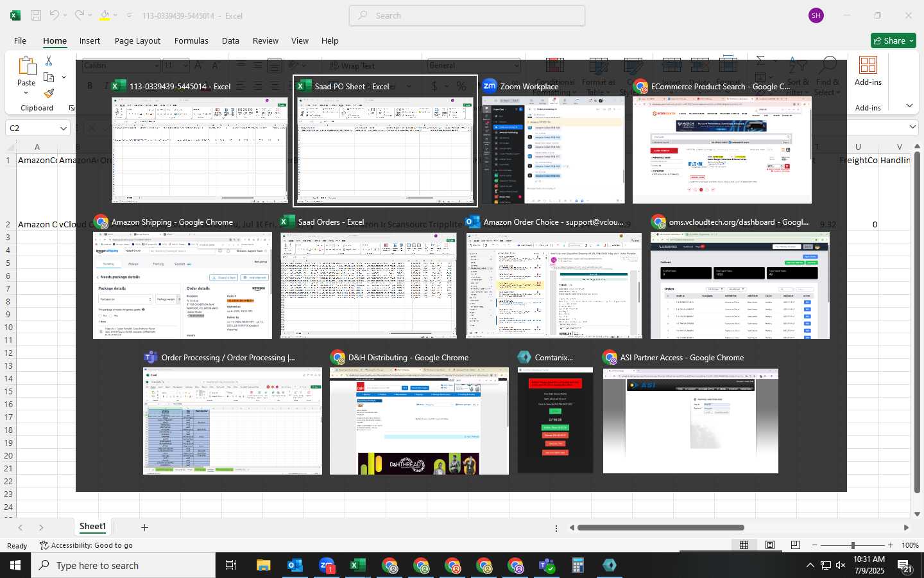Select the Help ribbon tab

(330, 40)
